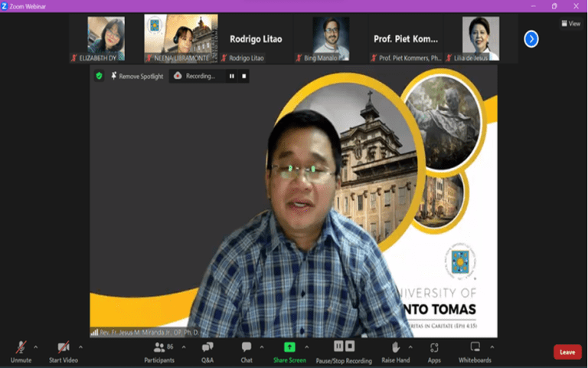
Task: Open Whiteboards
Action: tap(475, 352)
